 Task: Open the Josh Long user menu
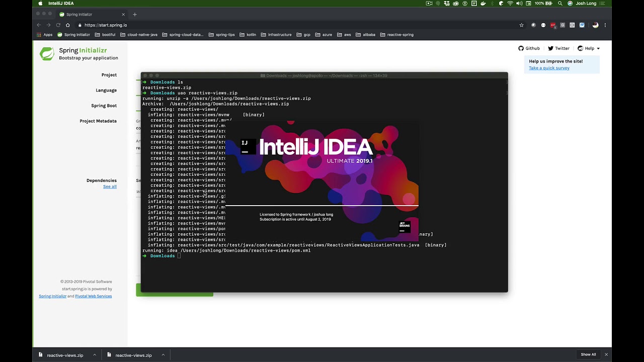coord(586,4)
